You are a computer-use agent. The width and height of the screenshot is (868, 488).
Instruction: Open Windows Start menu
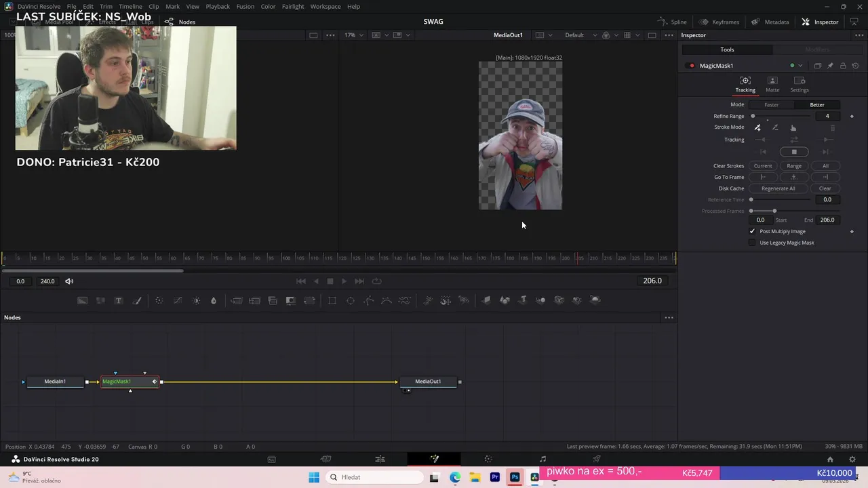click(314, 477)
